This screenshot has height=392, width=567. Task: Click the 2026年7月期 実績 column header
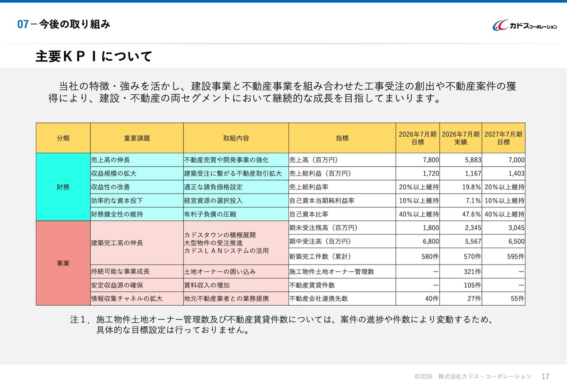(x=461, y=138)
